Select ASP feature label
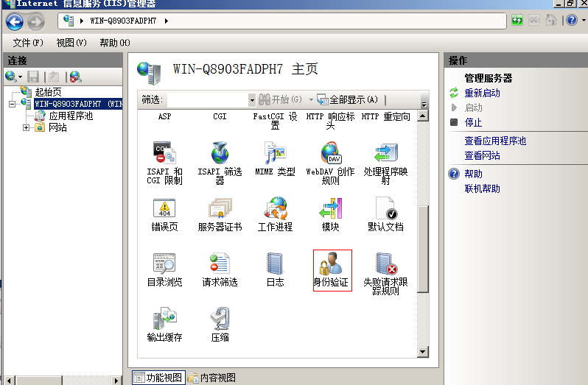This screenshot has height=385, width=588. [164, 116]
